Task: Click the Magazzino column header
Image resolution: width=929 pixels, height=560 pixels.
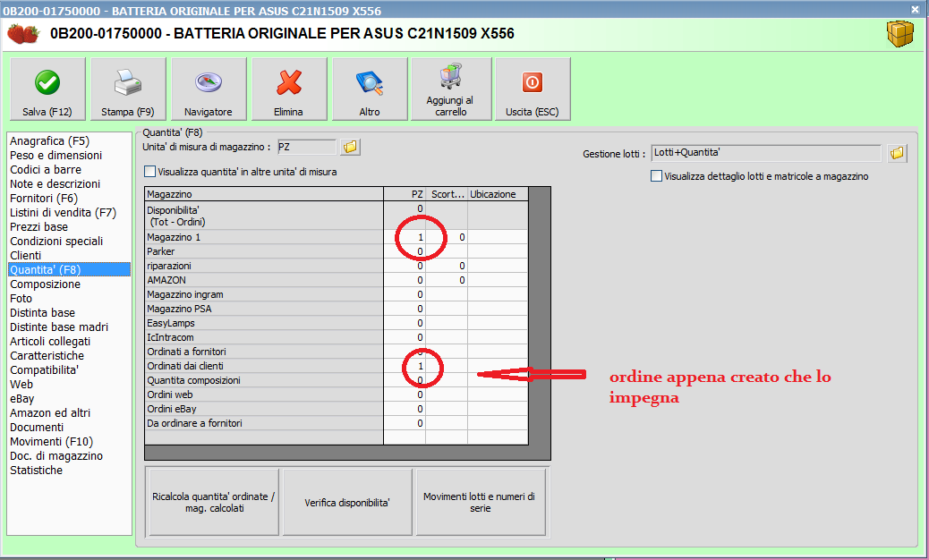Action: coord(264,194)
